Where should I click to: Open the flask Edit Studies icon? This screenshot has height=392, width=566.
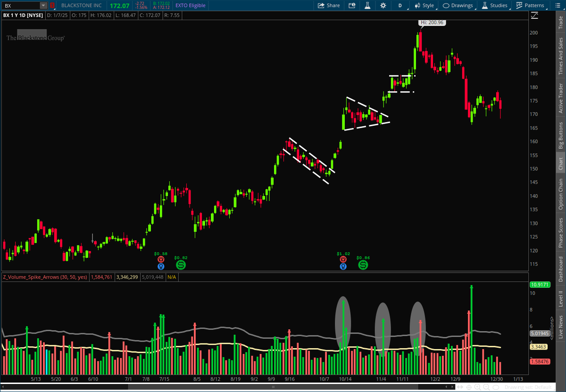point(367,6)
